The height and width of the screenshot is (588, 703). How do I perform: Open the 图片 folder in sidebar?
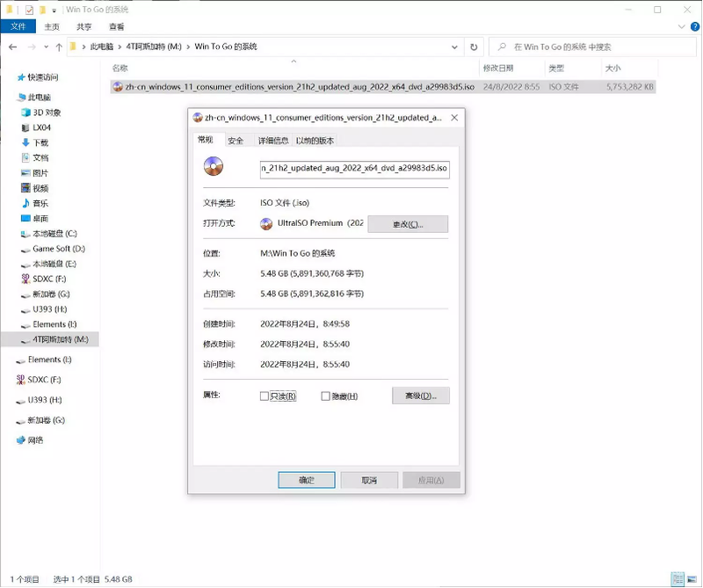[35, 173]
